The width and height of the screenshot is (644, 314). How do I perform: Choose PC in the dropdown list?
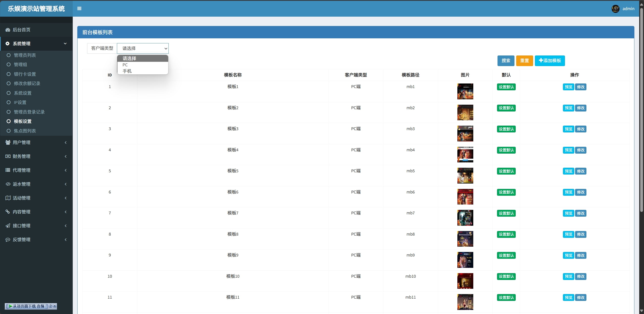pos(143,65)
